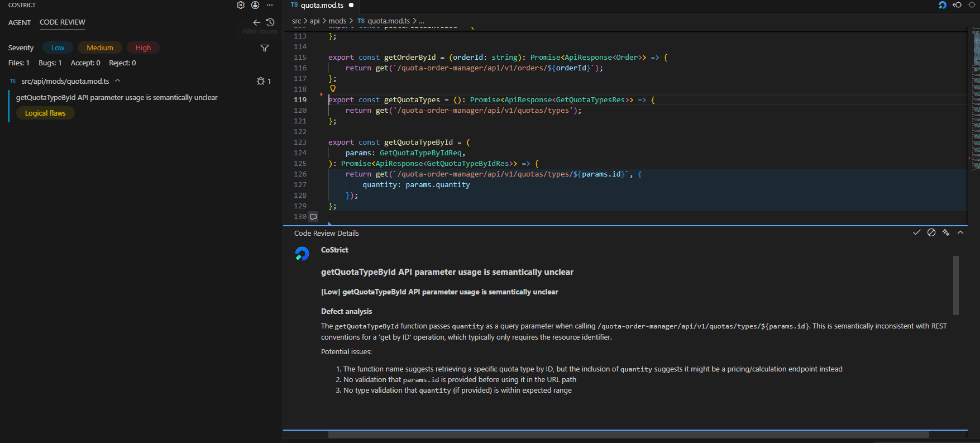The width and height of the screenshot is (980, 443).
Task: Accept the issue with checkmark icon
Action: point(916,232)
